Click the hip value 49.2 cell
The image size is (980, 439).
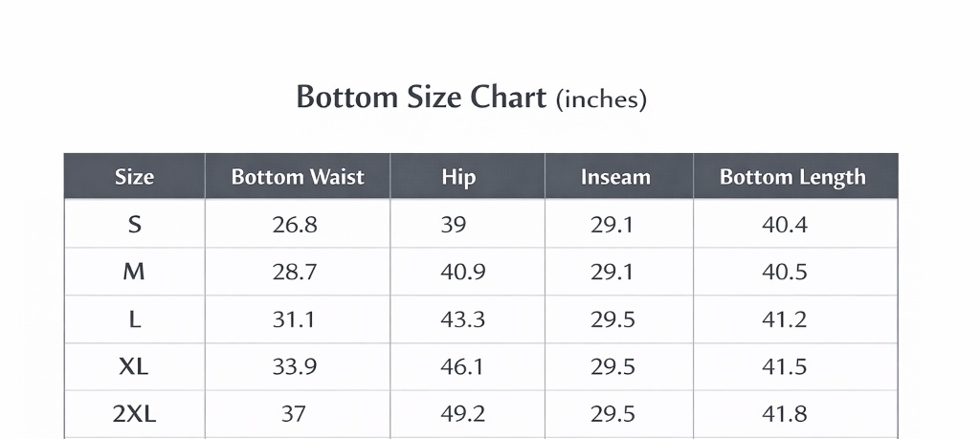point(463,413)
